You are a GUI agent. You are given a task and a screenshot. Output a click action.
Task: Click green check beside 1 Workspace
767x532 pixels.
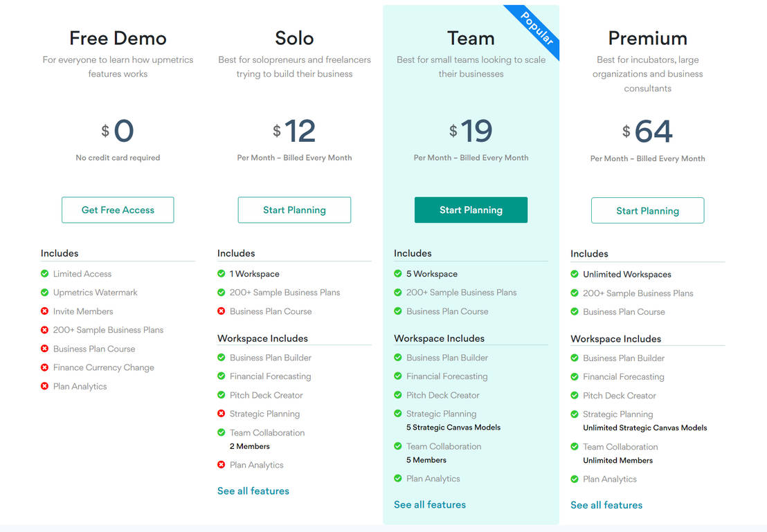[x=221, y=273]
